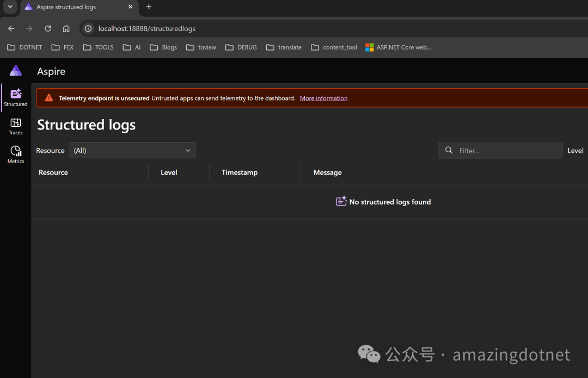The width and height of the screenshot is (588, 378).
Task: Select the Aspire structured logs tab
Action: pyautogui.click(x=73, y=7)
